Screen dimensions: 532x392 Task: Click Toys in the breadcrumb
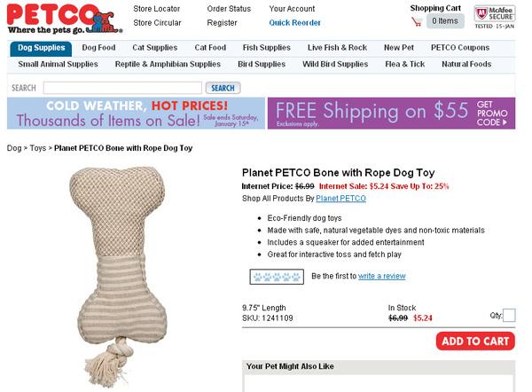pos(38,148)
